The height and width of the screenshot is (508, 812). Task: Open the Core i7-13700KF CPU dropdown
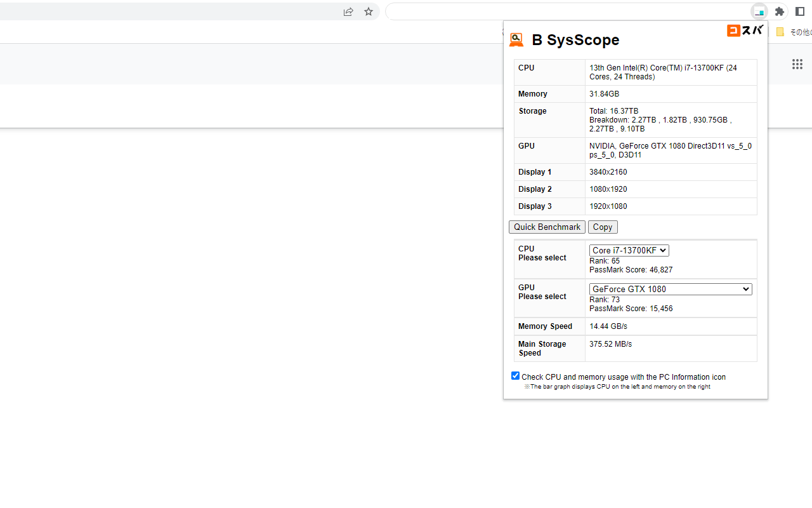629,250
